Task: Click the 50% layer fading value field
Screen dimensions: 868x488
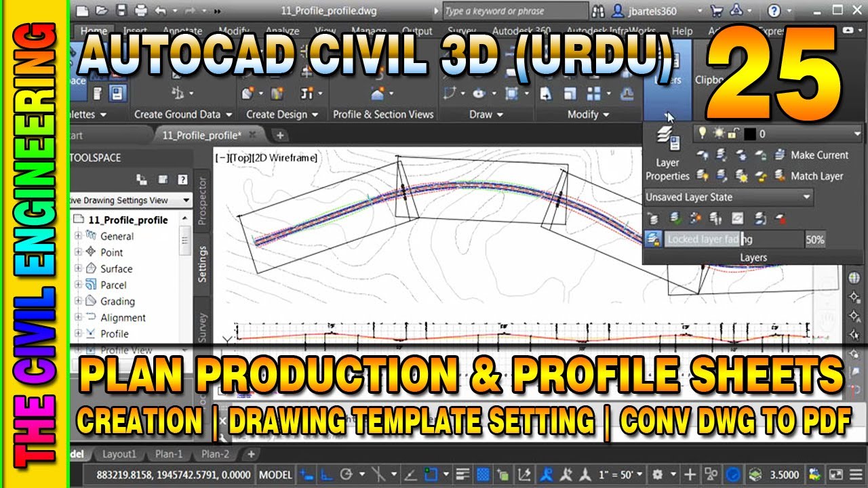Action: pyautogui.click(x=815, y=239)
